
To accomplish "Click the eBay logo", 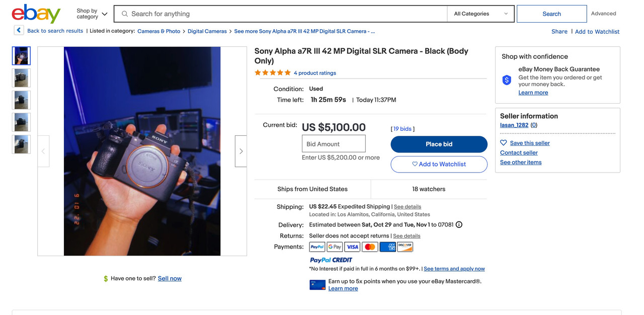I will point(36,14).
